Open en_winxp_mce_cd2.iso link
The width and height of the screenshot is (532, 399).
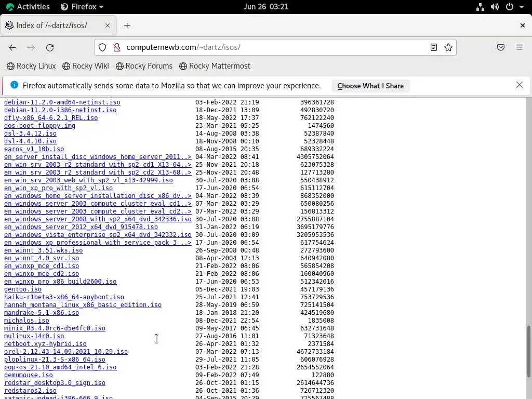coord(42,274)
